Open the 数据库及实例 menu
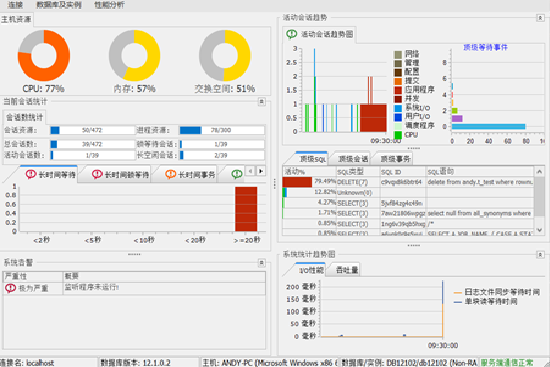550x367 pixels. pyautogui.click(x=59, y=5)
